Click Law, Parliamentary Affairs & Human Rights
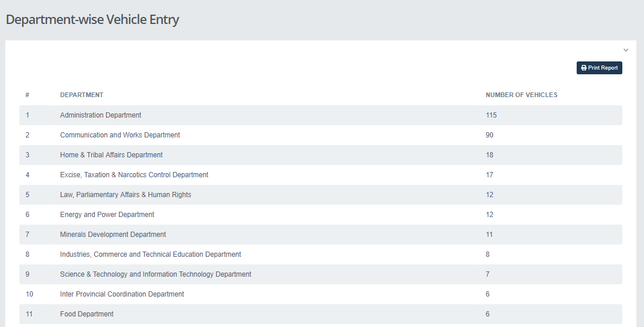 click(125, 195)
